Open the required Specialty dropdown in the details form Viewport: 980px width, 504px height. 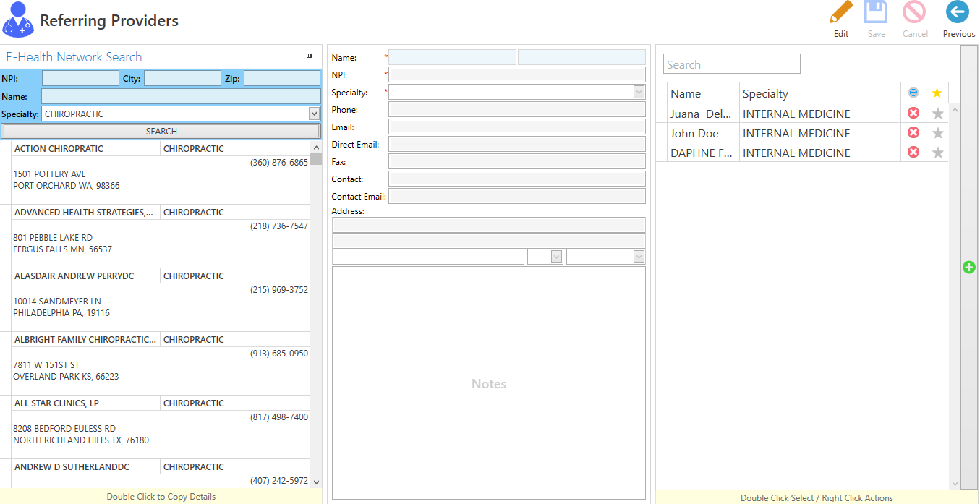coord(639,92)
